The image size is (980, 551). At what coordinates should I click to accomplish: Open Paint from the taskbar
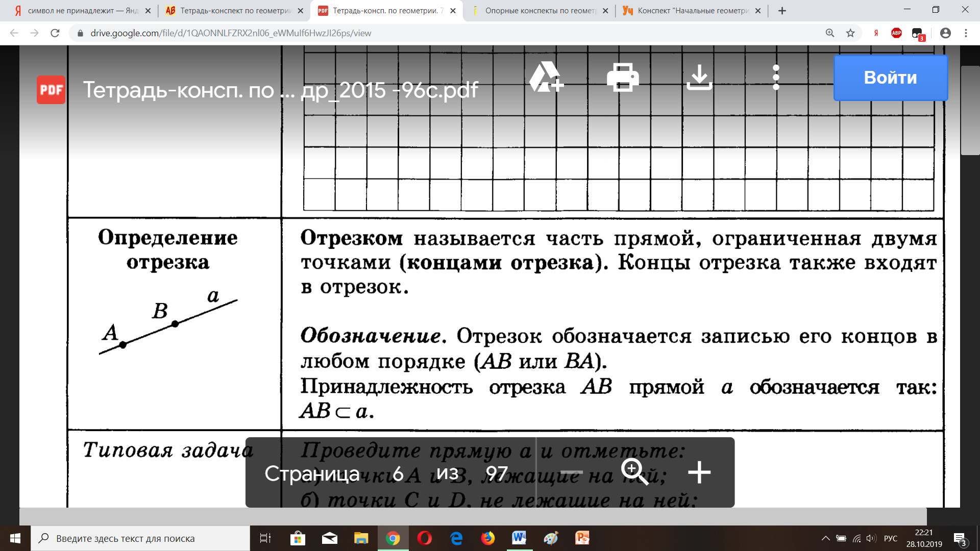point(551,538)
